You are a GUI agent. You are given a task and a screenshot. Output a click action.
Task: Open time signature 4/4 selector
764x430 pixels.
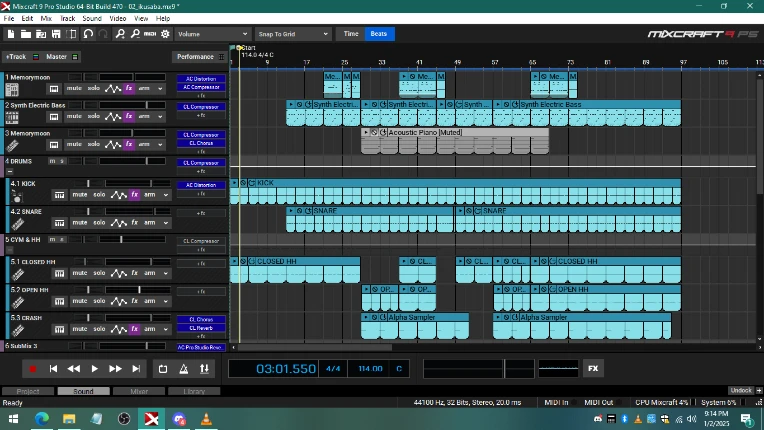pos(333,369)
